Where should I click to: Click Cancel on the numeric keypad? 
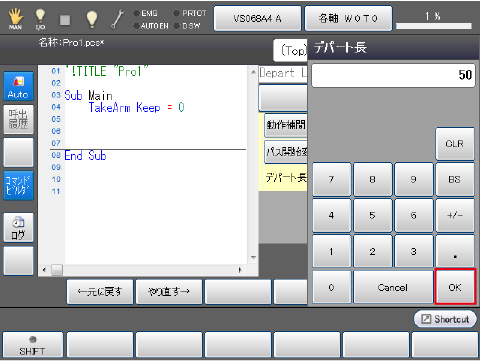pos(393,287)
